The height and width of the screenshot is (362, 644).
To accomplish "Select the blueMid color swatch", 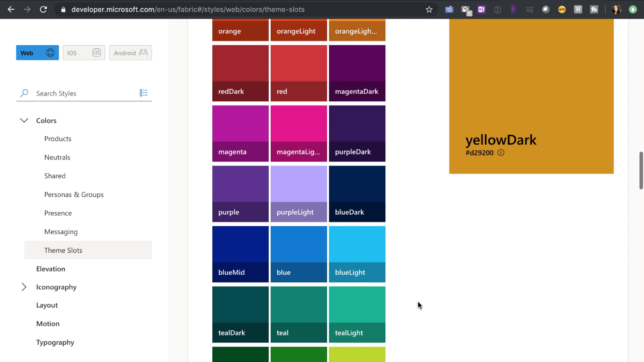I will [240, 254].
